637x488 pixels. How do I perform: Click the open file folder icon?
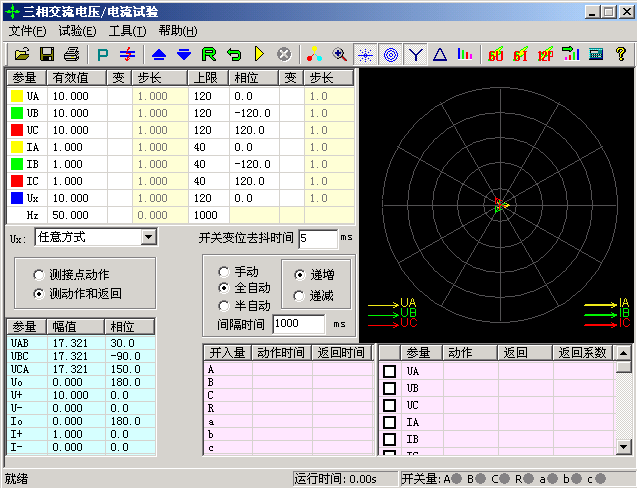pyautogui.click(x=21, y=54)
